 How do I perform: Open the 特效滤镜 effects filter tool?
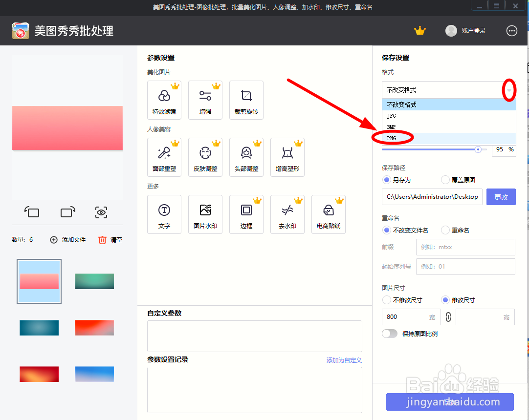pyautogui.click(x=164, y=100)
